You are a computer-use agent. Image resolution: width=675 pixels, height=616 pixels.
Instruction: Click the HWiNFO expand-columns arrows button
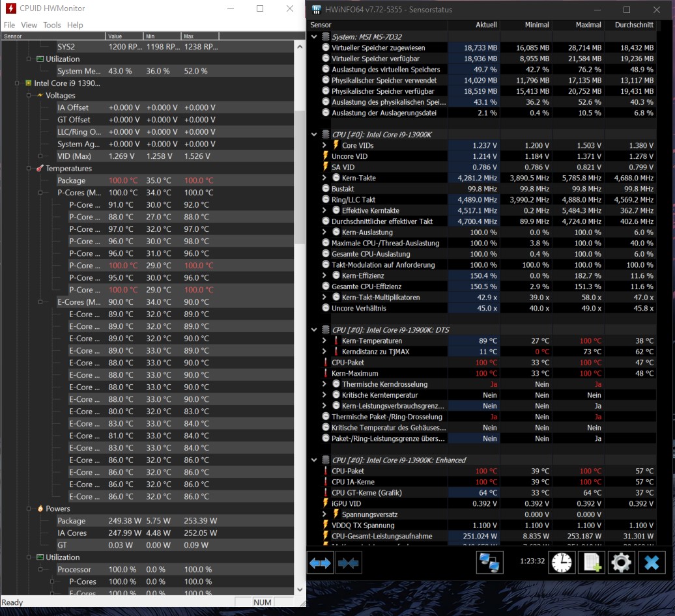(321, 563)
